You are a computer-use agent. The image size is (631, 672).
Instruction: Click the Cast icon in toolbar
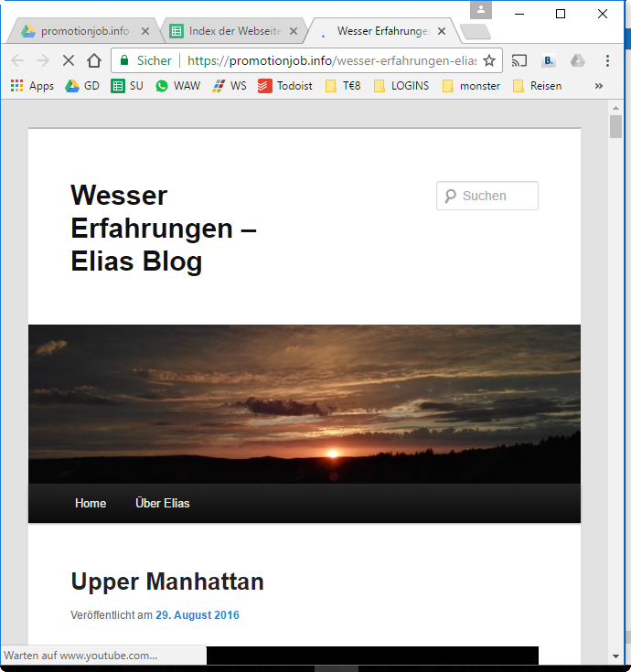pos(519,60)
